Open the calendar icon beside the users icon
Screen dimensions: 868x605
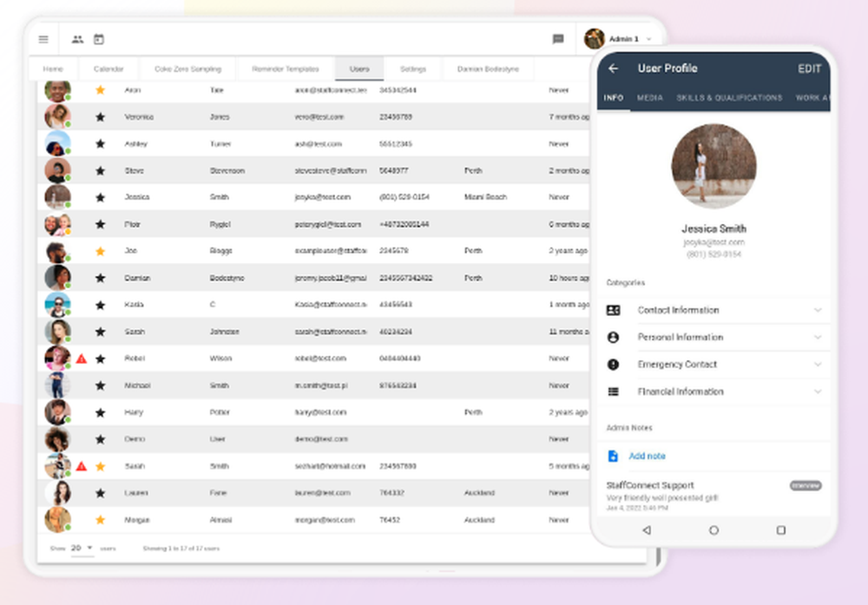[x=99, y=38]
